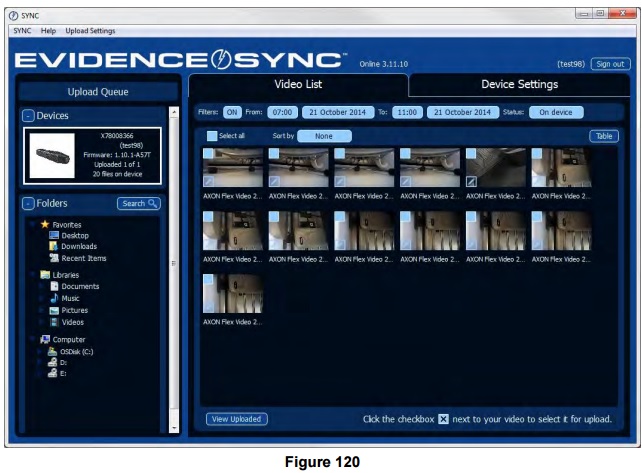
Task: Collapse the Devices panel
Action: click(x=29, y=117)
